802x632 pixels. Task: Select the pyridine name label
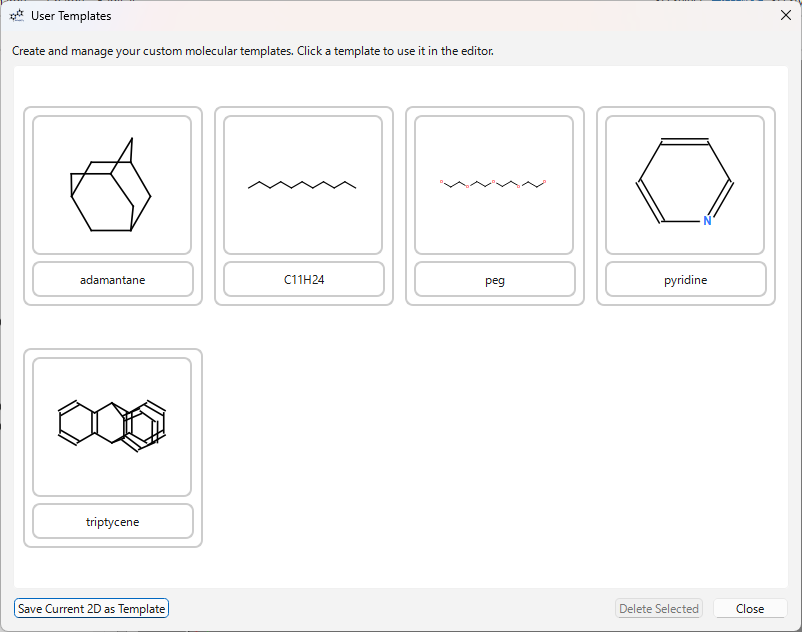[x=686, y=280]
